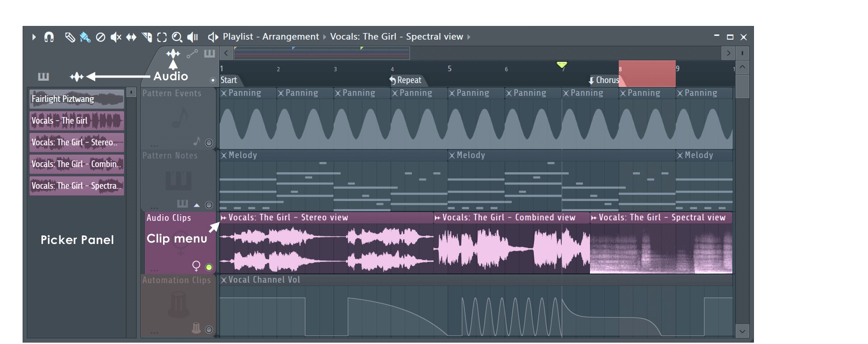Viewport: 868px width, 344px height.
Task: Switch picker to Patterns piano tab
Action: pyautogui.click(x=43, y=76)
